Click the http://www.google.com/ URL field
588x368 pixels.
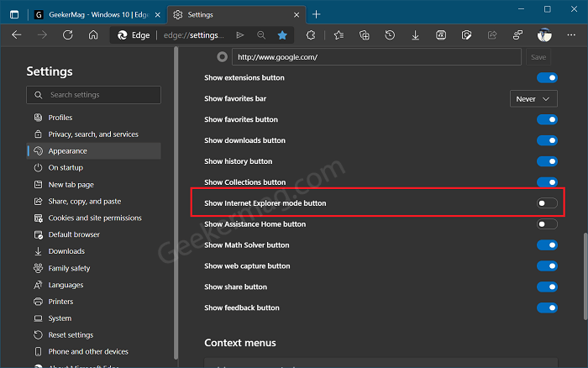pyautogui.click(x=376, y=57)
